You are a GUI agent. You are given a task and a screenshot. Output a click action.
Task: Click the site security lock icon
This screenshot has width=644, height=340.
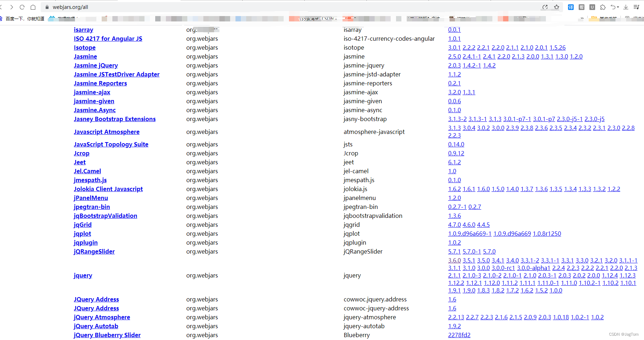(47, 7)
